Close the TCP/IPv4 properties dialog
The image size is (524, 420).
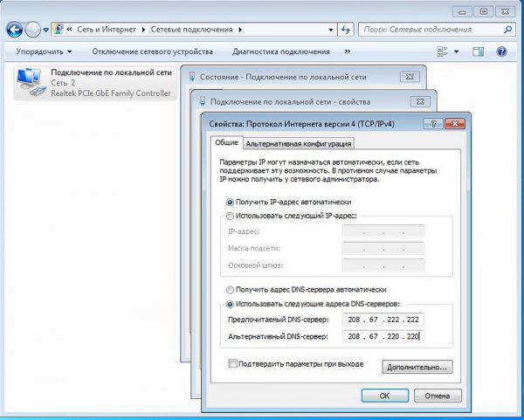[455, 124]
